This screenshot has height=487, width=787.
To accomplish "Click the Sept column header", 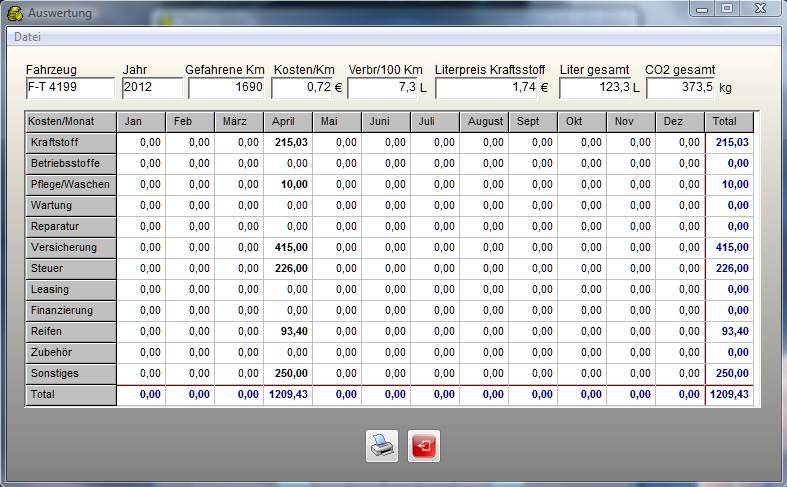I will pyautogui.click(x=533, y=122).
